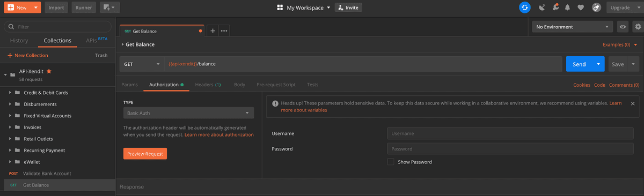The height and width of the screenshot is (196, 644).
Task: Expand the Recurring Payment folder
Action: (10, 150)
